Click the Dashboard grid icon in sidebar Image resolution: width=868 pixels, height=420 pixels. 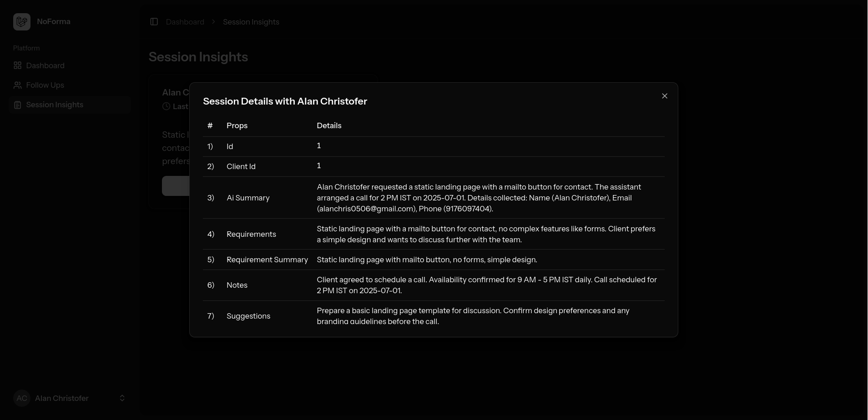point(18,65)
